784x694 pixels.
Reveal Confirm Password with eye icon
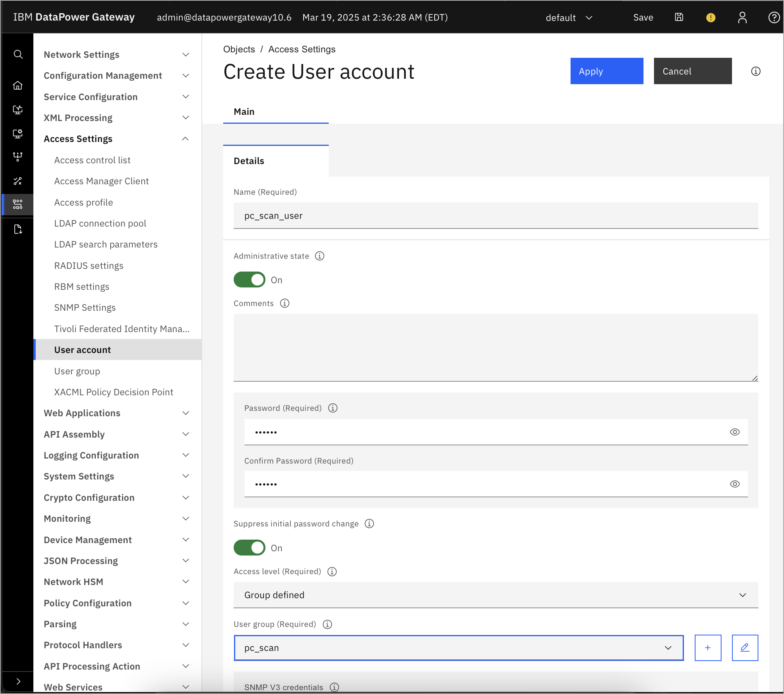tap(735, 484)
